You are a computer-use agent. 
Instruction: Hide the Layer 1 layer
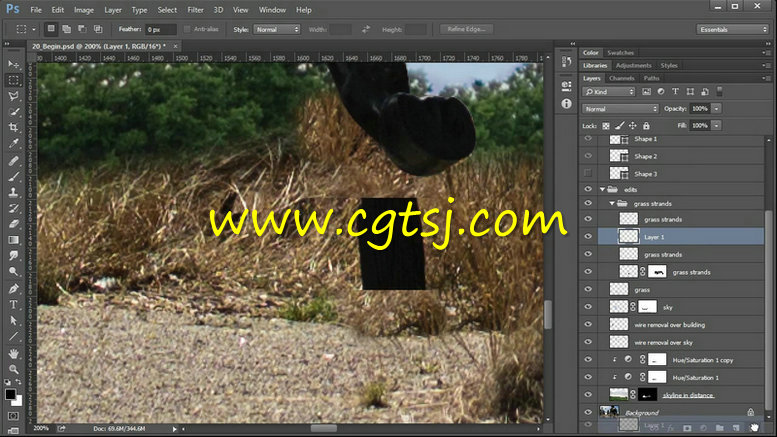588,237
